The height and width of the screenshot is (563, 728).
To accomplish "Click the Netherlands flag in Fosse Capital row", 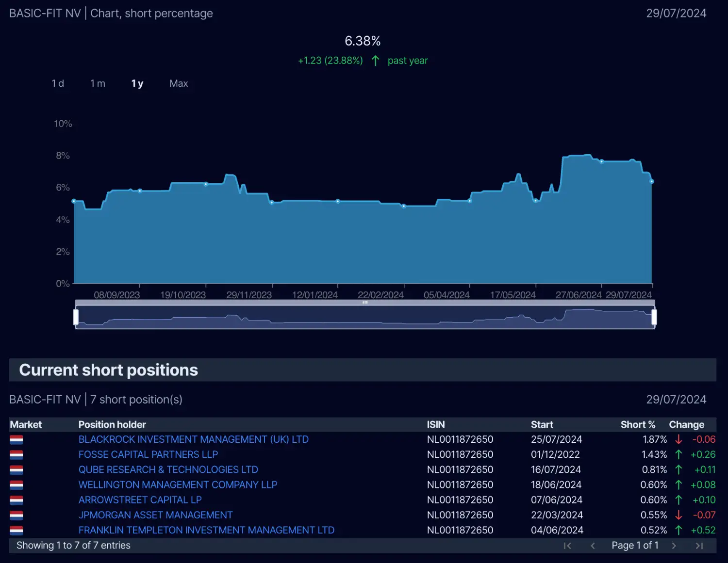I will [17, 455].
